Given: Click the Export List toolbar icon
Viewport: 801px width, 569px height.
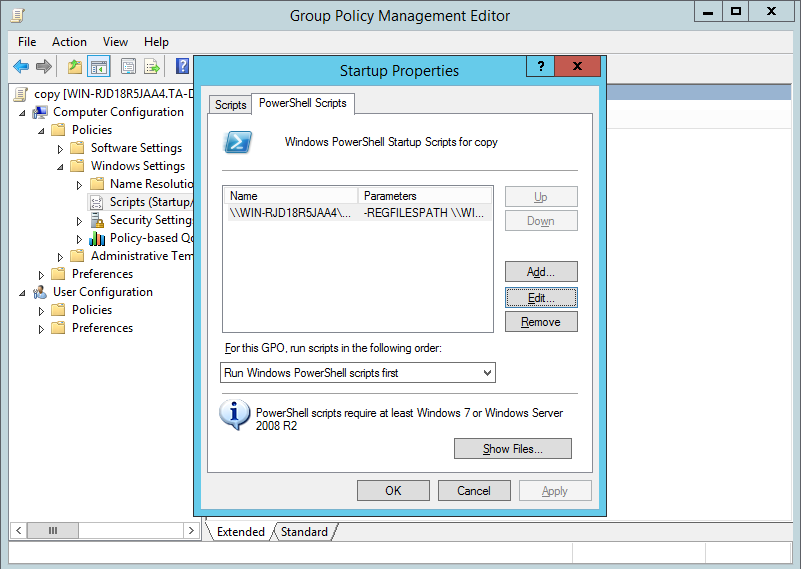Looking at the screenshot, I should tap(152, 67).
